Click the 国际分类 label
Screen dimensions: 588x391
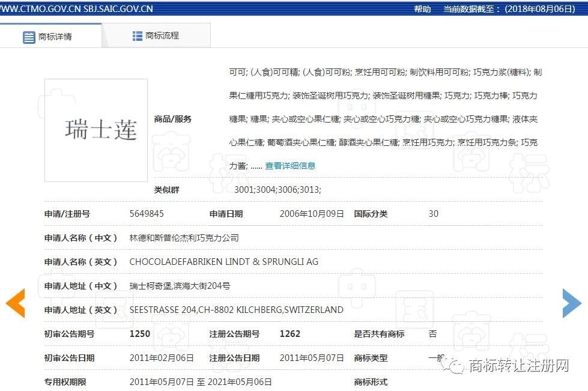[x=371, y=214]
